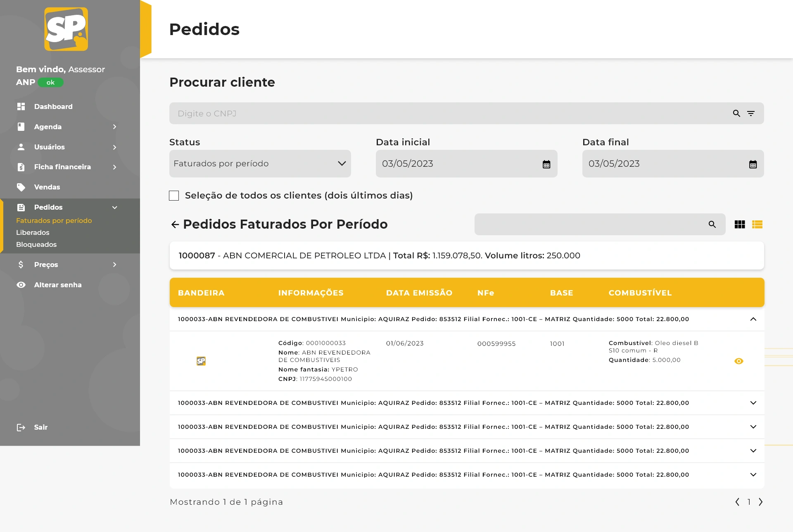Switch to list view layout
Image resolution: width=793 pixels, height=532 pixels.
coord(757,225)
